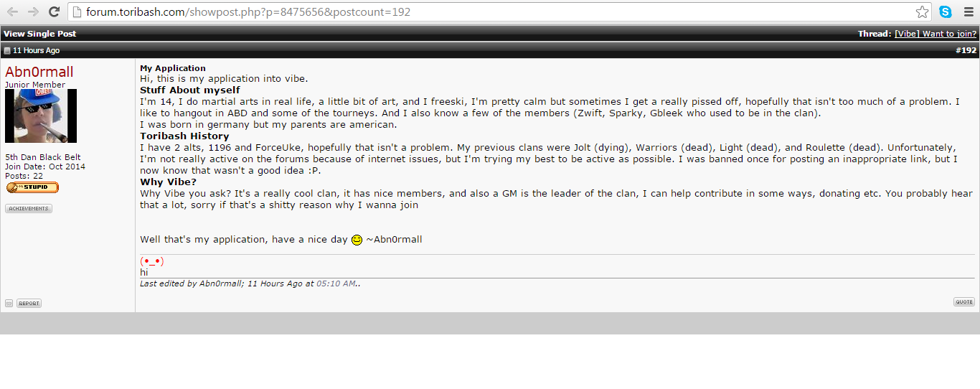Open the #192 post number link

coord(966,50)
